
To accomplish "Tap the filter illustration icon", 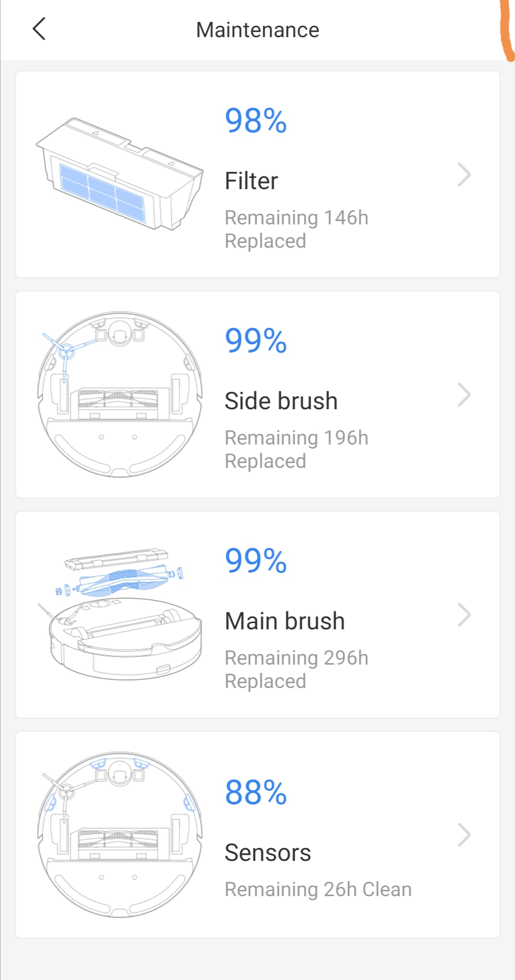I will click(x=120, y=174).
